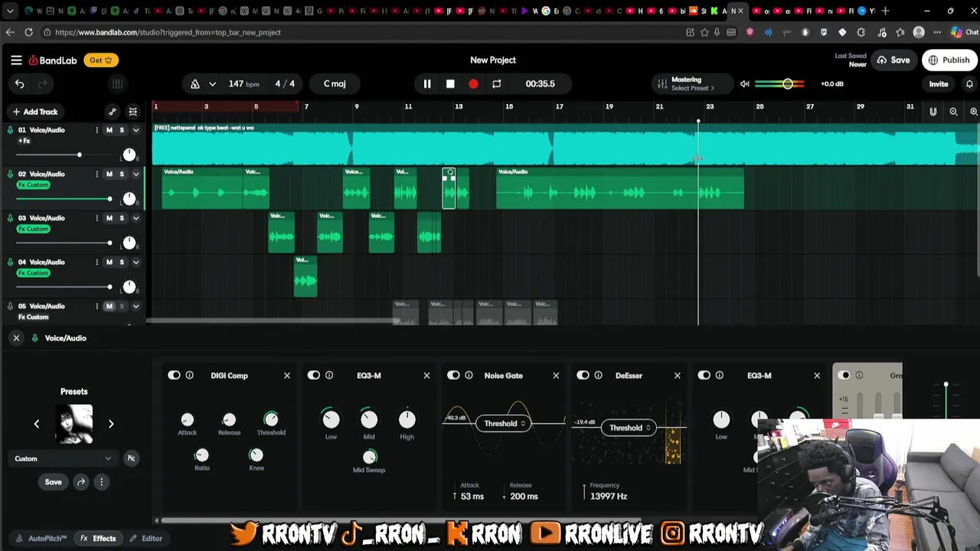The image size is (980, 551).
Task: Redo the last undone action
Action: click(x=43, y=84)
